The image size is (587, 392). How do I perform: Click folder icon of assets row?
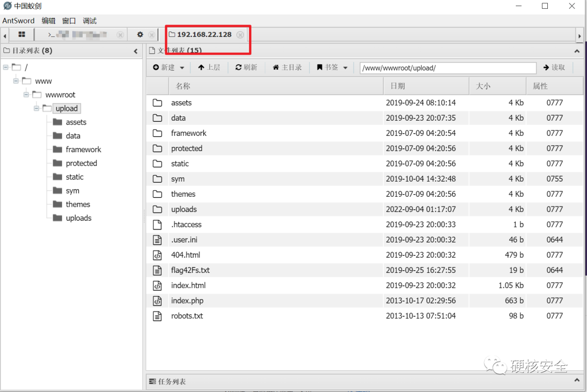(157, 103)
